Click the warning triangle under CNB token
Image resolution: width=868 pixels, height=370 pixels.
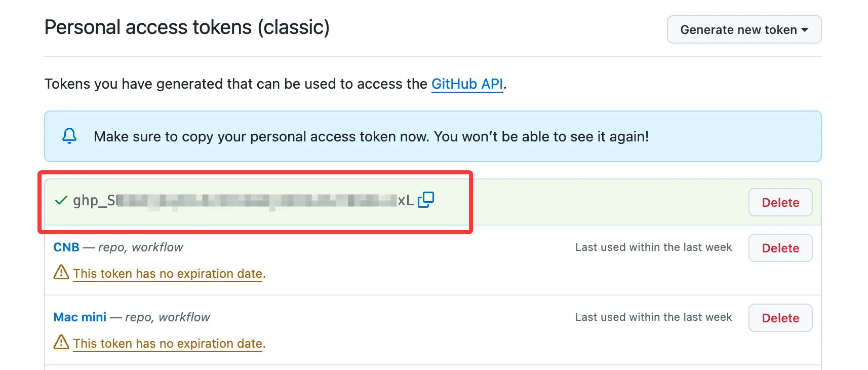[61, 272]
